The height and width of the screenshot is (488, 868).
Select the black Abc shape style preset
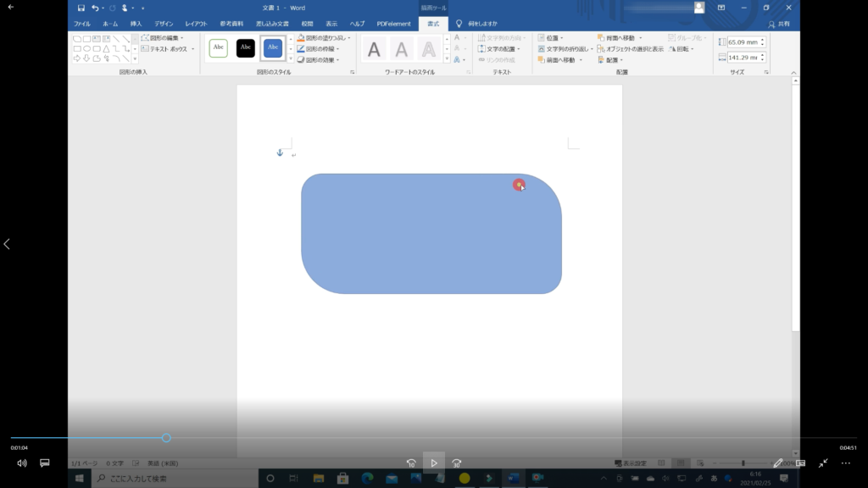click(246, 47)
